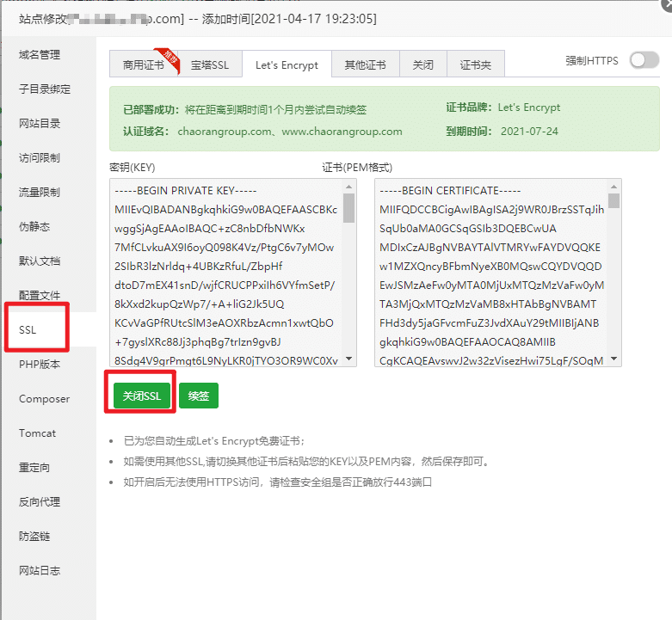Click the 密钥(KEY) label
This screenshot has width=672, height=620.
pyautogui.click(x=132, y=167)
